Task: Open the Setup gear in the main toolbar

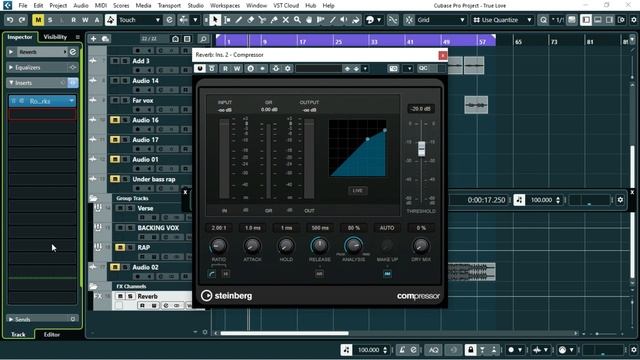Action: [x=633, y=20]
